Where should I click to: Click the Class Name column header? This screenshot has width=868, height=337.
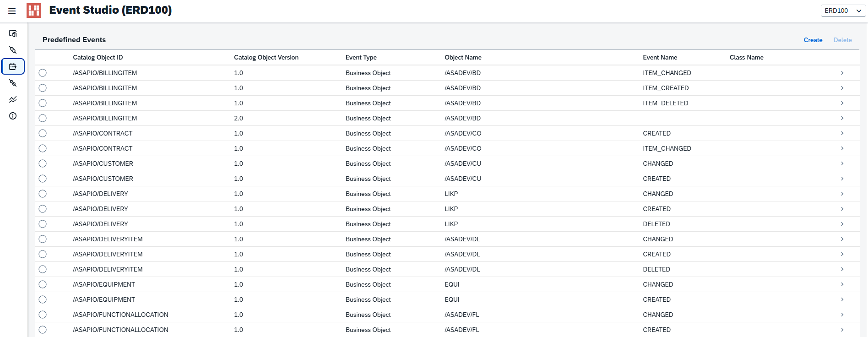746,57
